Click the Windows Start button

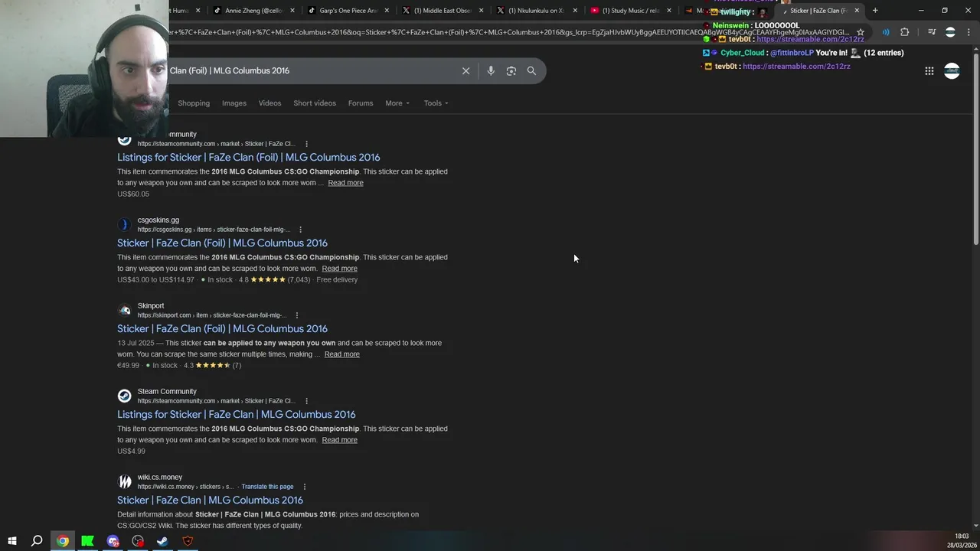click(x=12, y=541)
